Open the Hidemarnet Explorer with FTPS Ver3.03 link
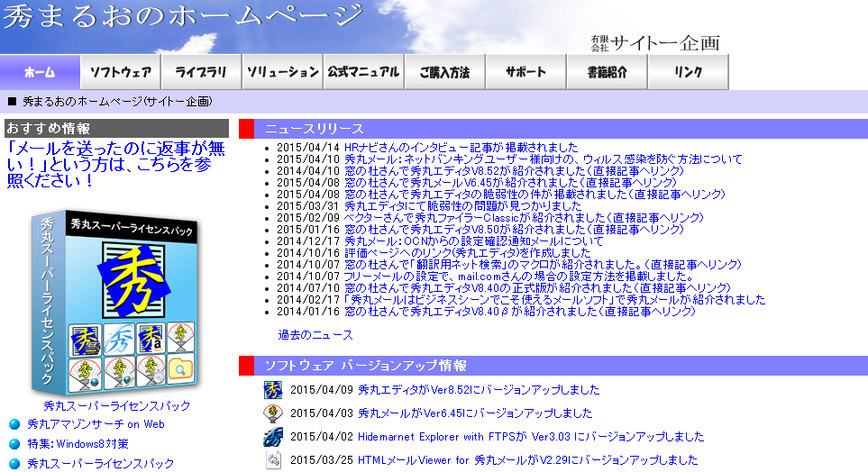Viewport: 868px width, 472px height. tap(531, 437)
